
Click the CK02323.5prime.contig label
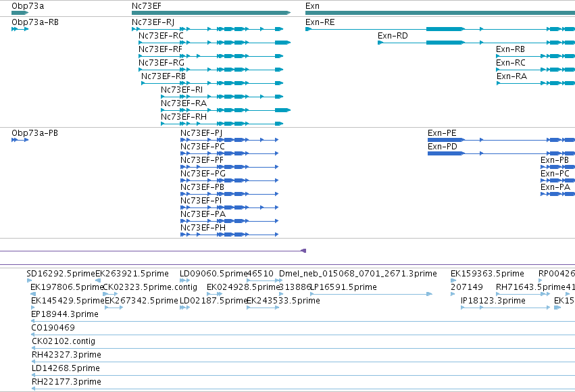tap(150, 287)
